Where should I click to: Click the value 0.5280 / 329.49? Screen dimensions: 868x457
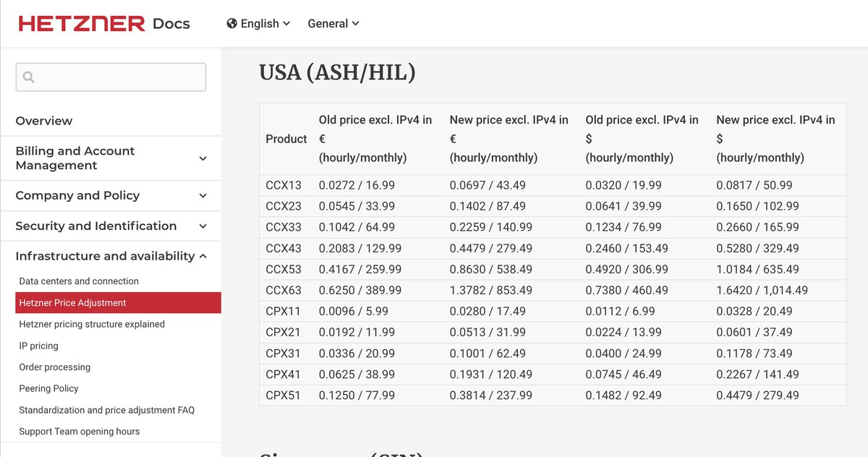pos(757,248)
